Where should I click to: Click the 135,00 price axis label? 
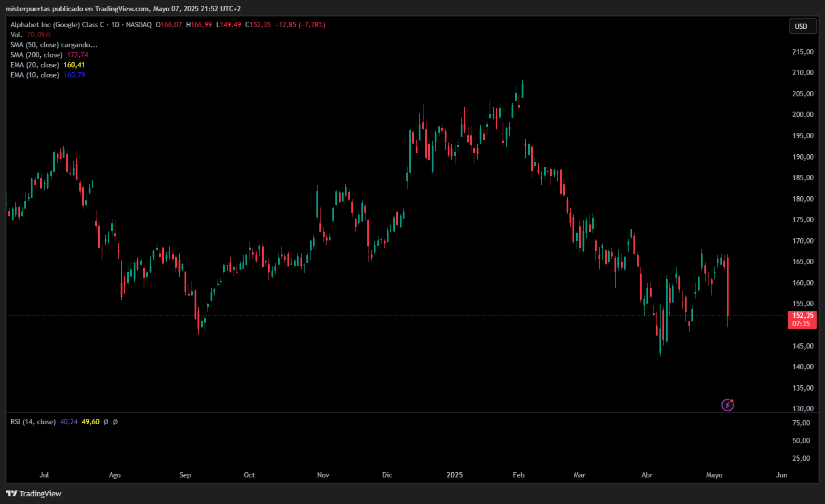tap(803, 388)
